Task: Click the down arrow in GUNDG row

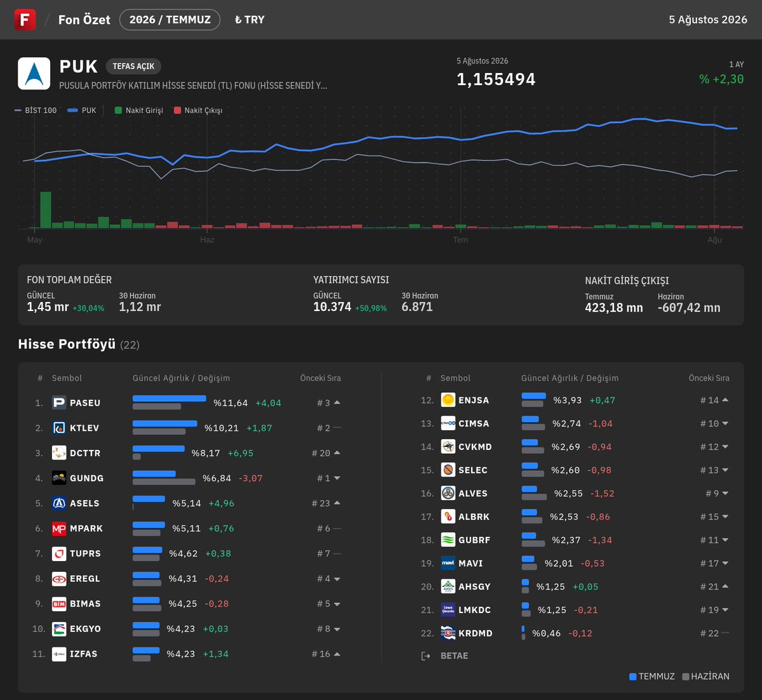Action: [337, 479]
